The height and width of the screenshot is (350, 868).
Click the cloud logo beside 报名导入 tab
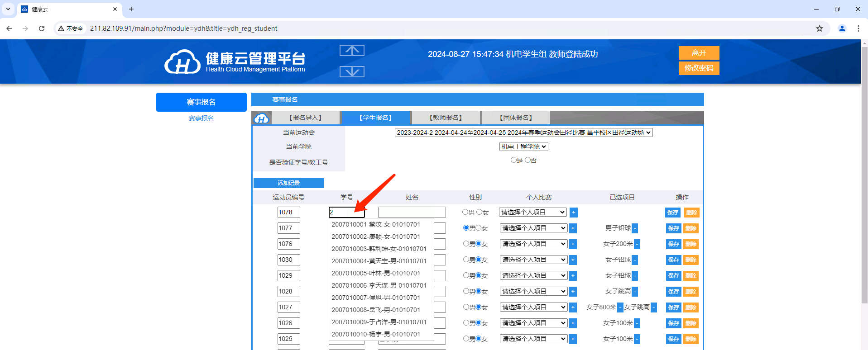[261, 118]
